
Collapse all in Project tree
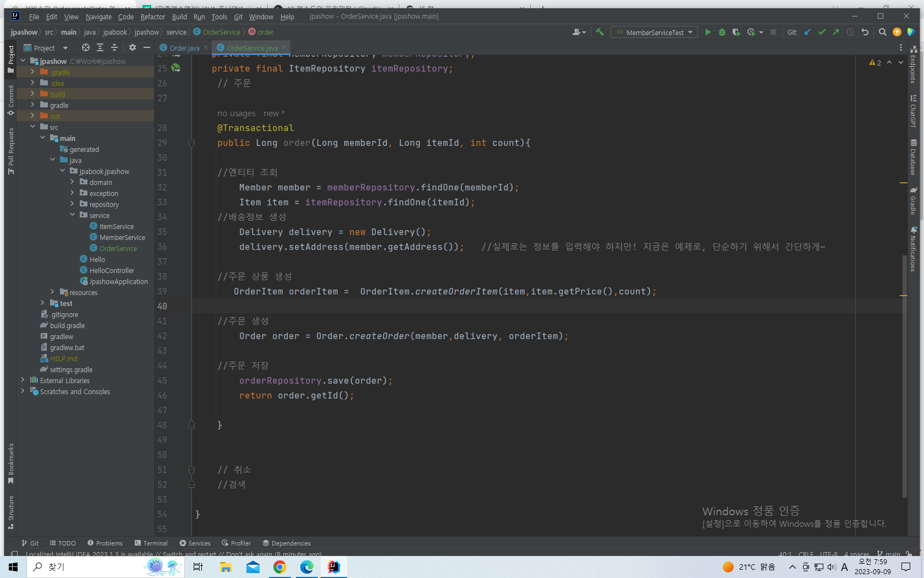click(114, 48)
